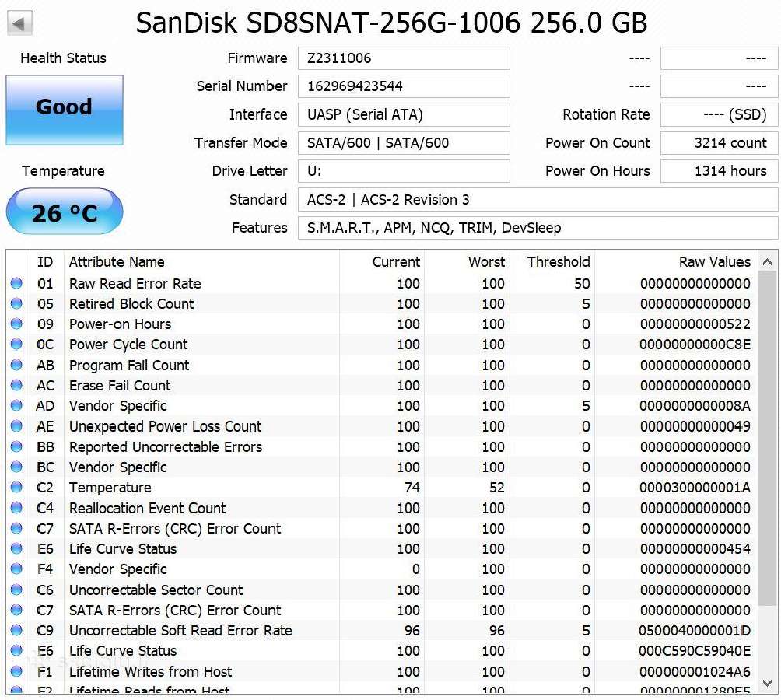
Task: Click the Interface field UASP (Serial ATA)
Action: 404,114
